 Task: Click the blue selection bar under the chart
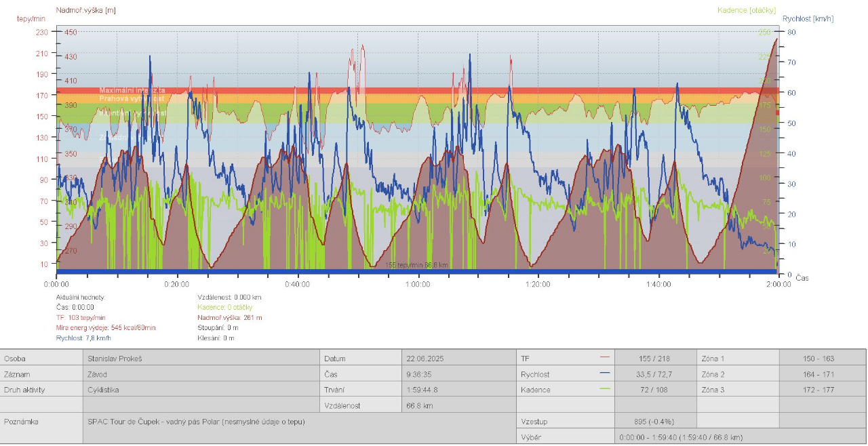pyautogui.click(x=416, y=272)
